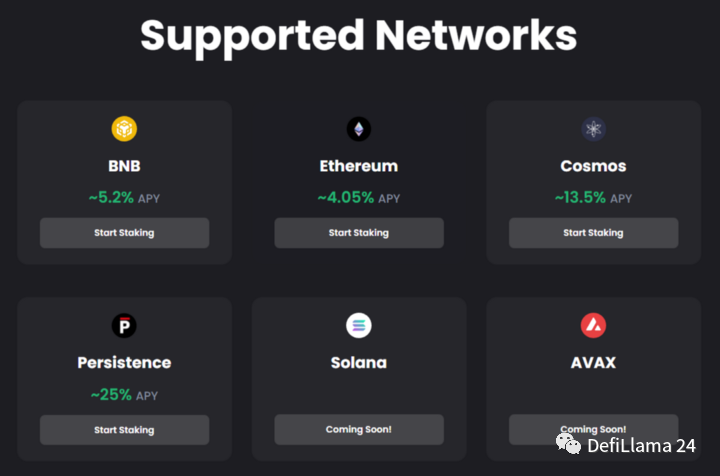Click the Solana network name label

pos(359,363)
